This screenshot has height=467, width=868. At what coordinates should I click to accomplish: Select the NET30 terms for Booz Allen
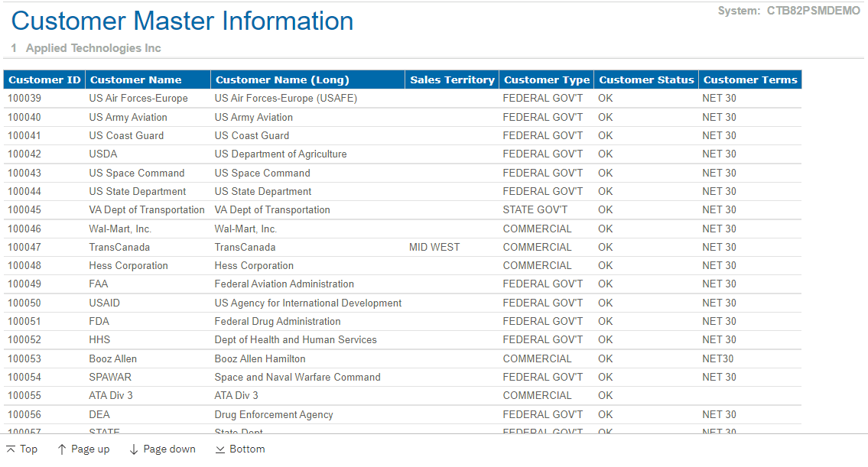click(718, 358)
